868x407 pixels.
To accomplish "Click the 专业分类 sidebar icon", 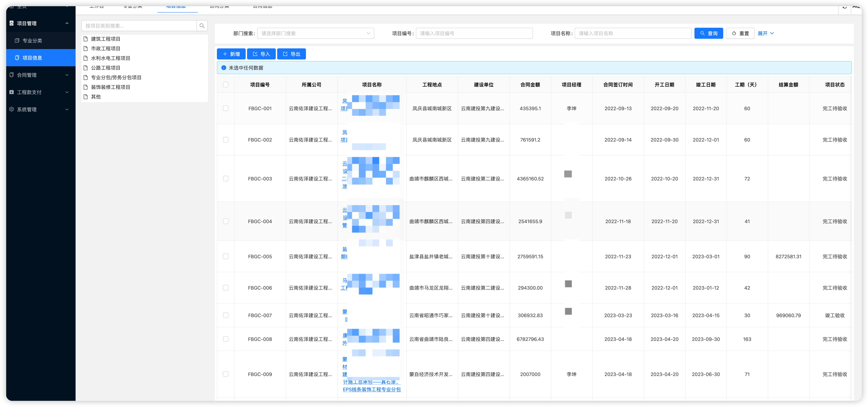I will (17, 40).
